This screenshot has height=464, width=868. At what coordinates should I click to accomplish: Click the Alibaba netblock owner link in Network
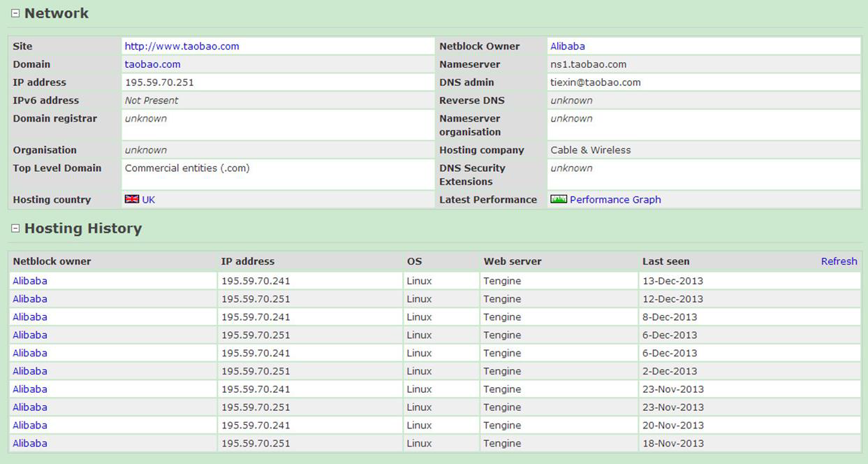[x=568, y=46]
